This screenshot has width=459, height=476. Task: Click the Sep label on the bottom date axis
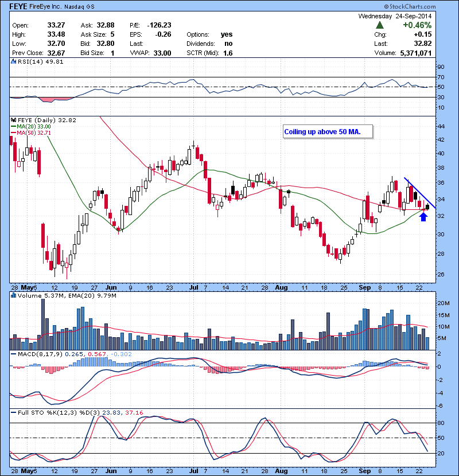364,471
